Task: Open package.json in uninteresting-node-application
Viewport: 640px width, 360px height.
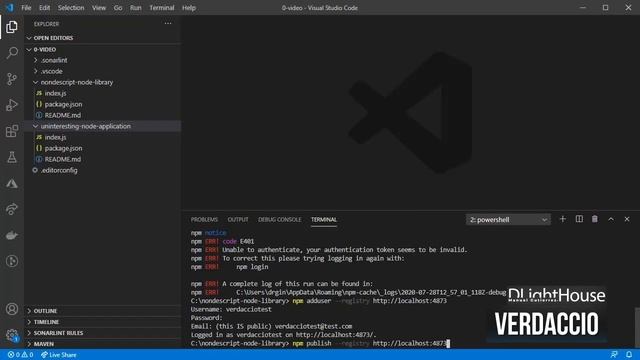Action: tap(102, 148)
